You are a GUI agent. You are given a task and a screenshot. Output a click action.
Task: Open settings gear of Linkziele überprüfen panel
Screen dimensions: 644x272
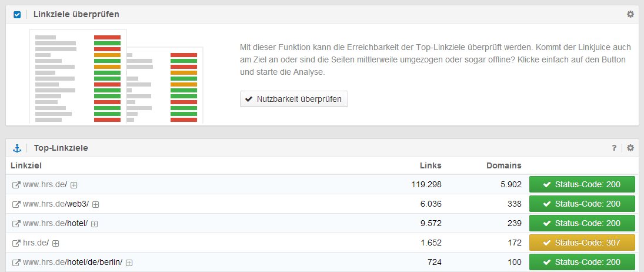(x=630, y=14)
